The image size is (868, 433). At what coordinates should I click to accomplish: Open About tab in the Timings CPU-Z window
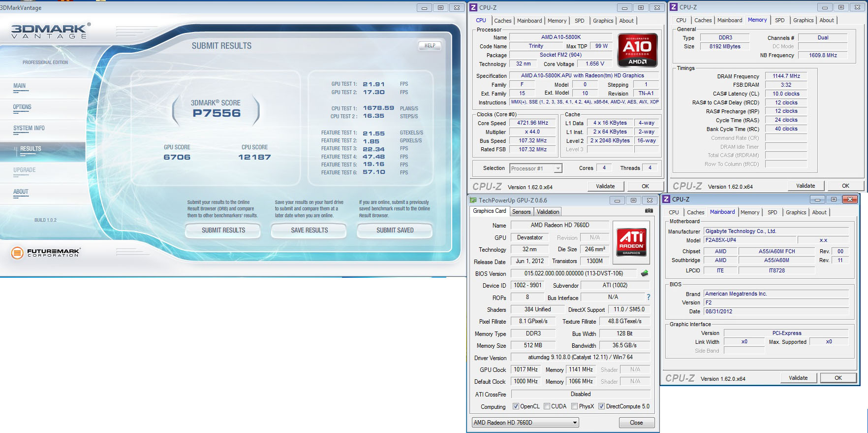pos(827,20)
